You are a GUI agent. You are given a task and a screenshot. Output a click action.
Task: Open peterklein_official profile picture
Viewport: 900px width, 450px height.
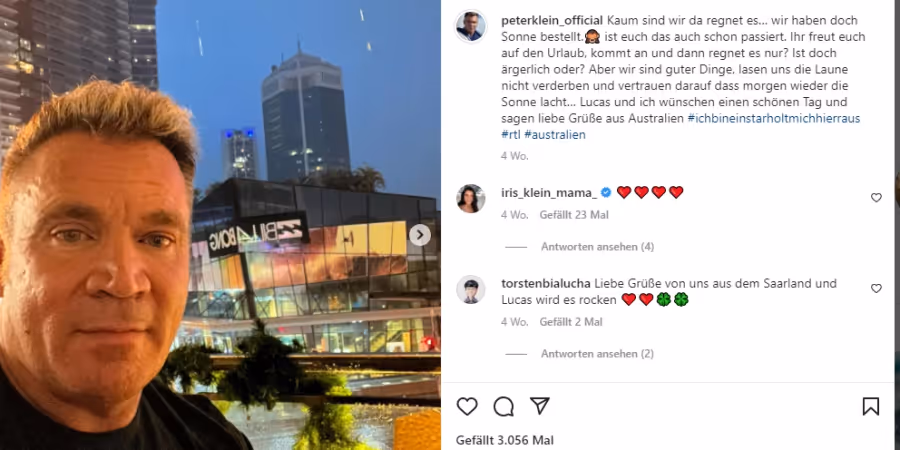[x=471, y=26]
